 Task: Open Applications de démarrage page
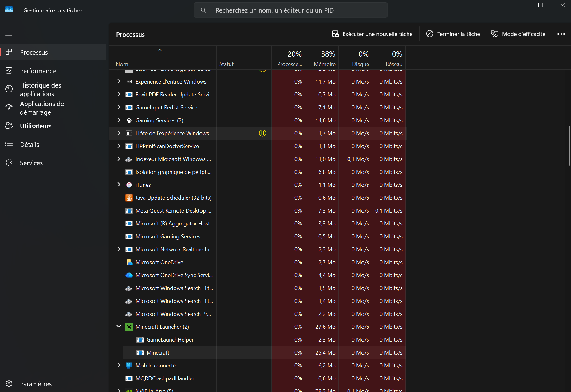pos(53,108)
